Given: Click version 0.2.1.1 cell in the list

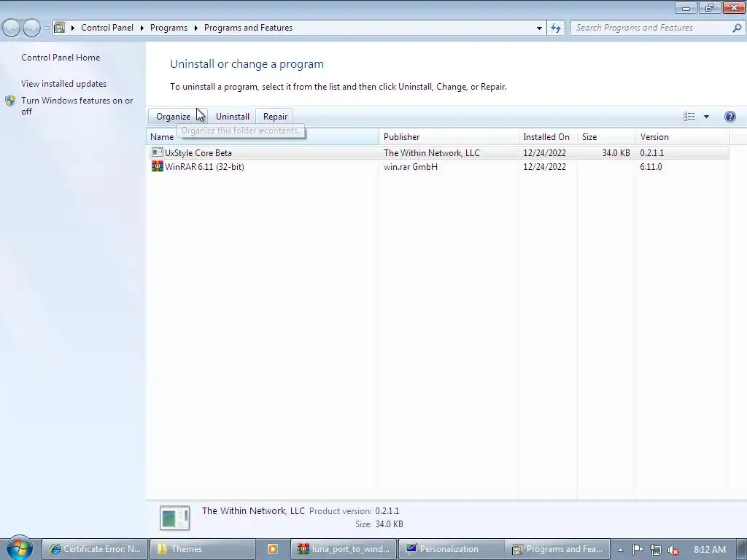Looking at the screenshot, I should (x=651, y=153).
